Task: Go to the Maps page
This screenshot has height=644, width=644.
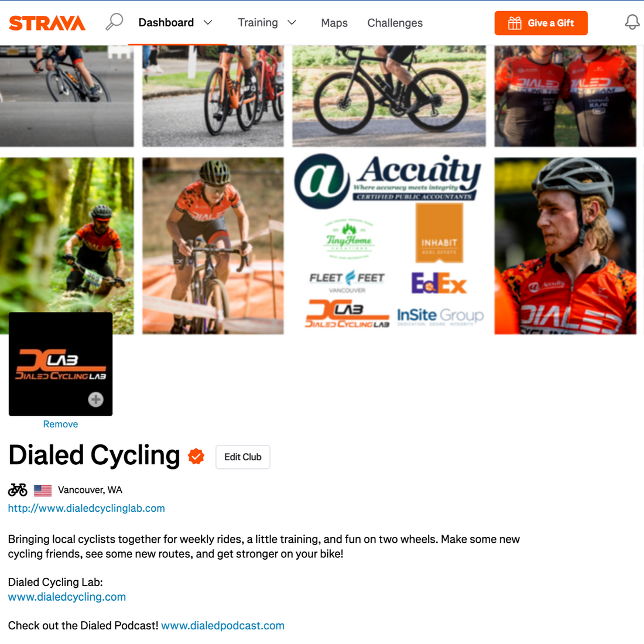Action: coord(334,23)
